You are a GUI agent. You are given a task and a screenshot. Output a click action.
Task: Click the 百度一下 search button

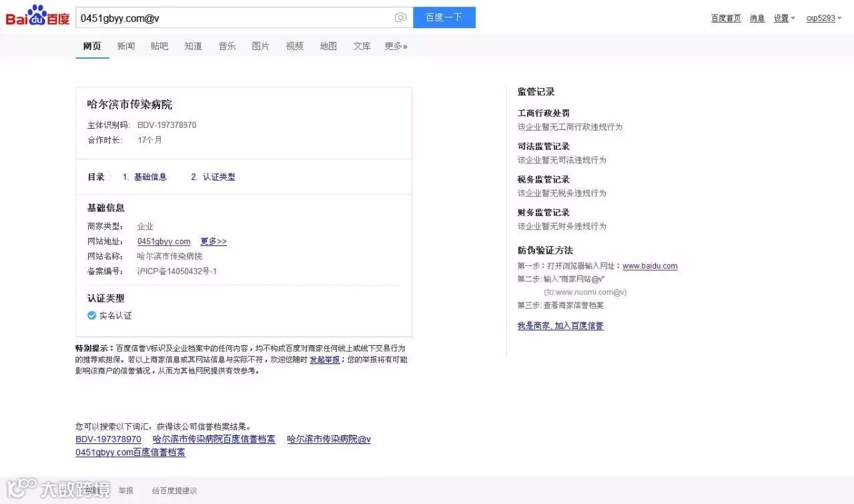click(444, 18)
